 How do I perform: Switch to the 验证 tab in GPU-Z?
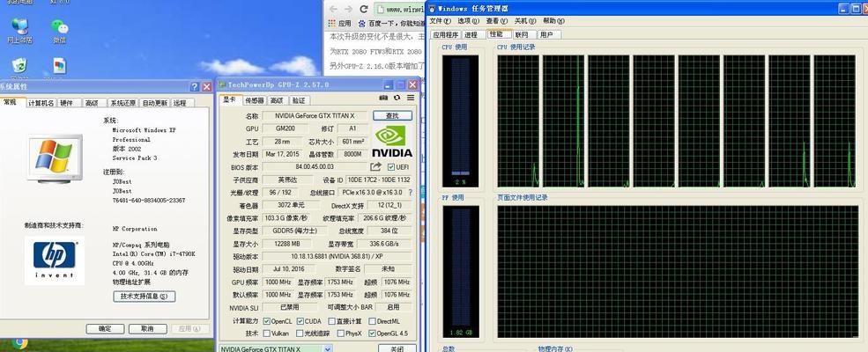299,100
